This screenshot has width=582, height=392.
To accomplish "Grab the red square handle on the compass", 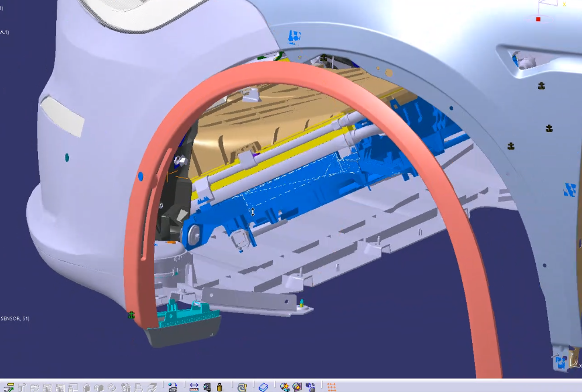I will 538,19.
